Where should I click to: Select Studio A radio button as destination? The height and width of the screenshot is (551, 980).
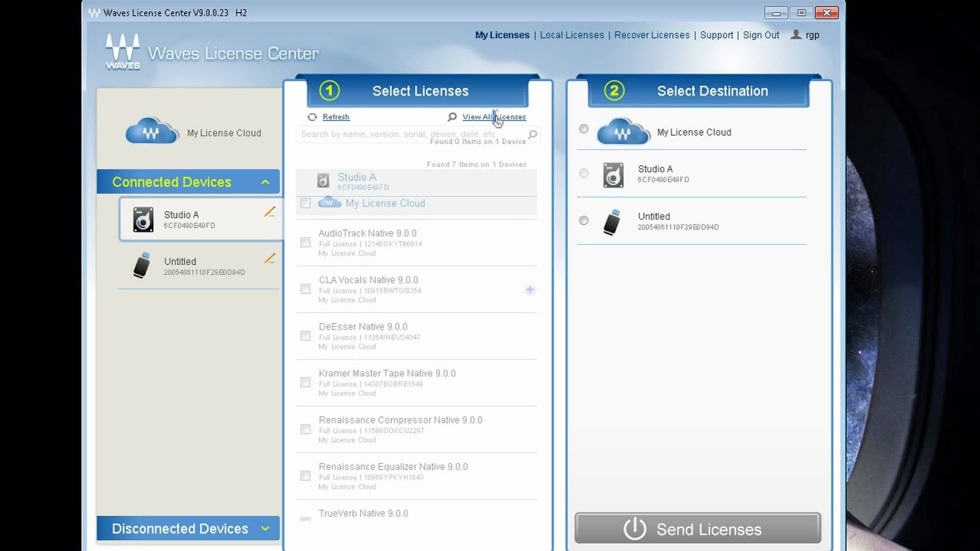pyautogui.click(x=583, y=173)
